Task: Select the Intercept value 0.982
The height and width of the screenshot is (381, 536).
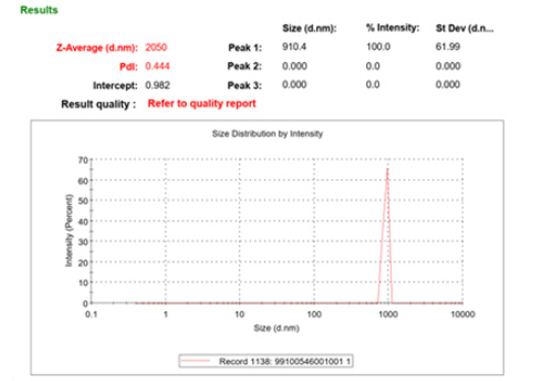Action: point(157,85)
